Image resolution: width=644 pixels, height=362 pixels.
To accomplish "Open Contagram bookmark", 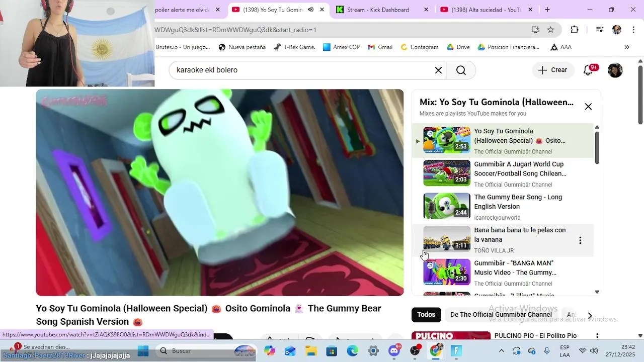I will coord(419,47).
